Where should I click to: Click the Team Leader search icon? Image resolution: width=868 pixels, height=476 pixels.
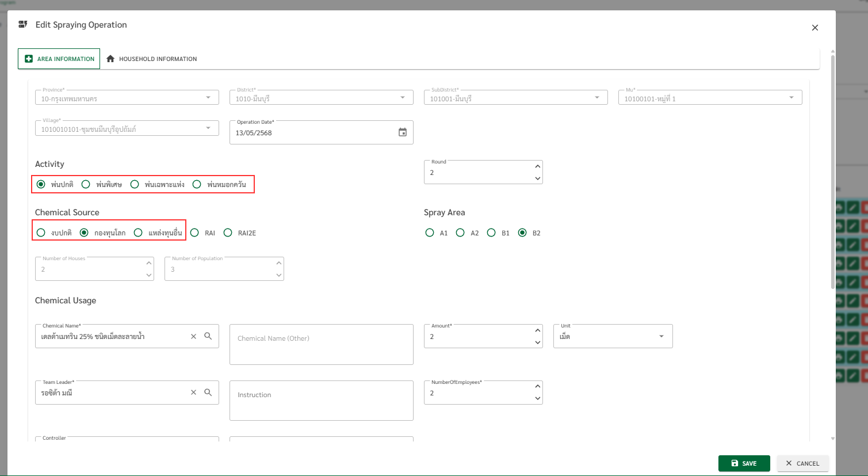click(x=208, y=393)
